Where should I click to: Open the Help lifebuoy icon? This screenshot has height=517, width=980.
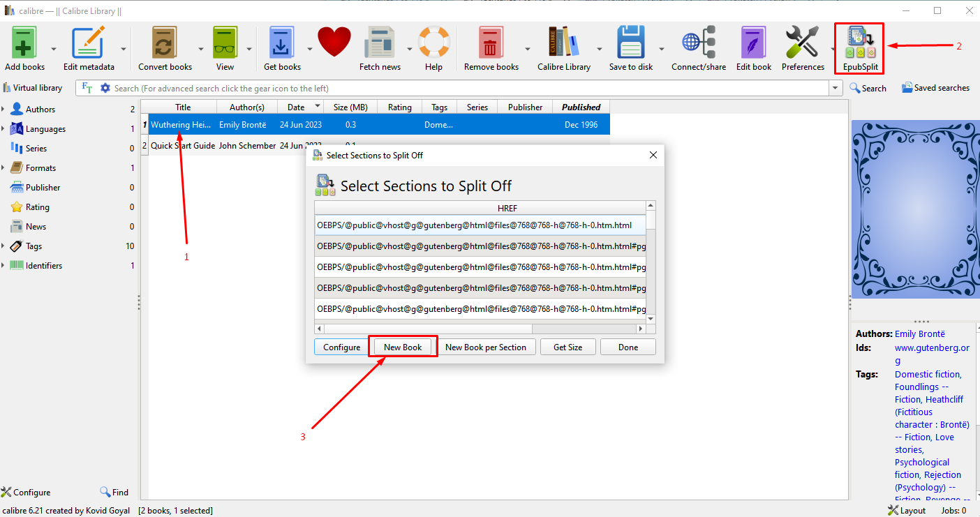[x=433, y=43]
